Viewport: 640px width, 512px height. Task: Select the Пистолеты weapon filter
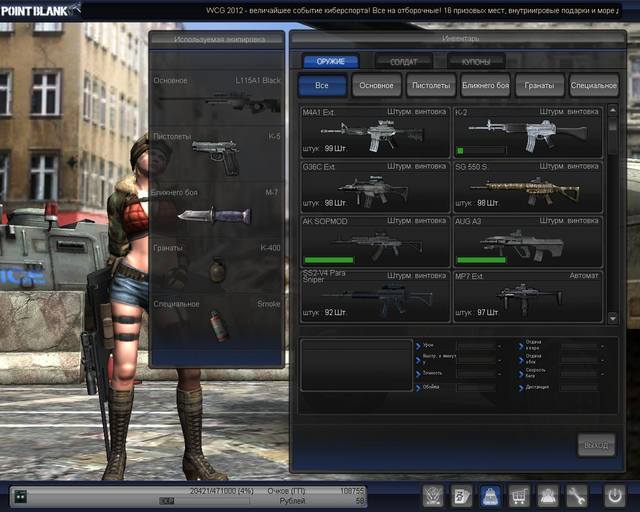coord(431,85)
